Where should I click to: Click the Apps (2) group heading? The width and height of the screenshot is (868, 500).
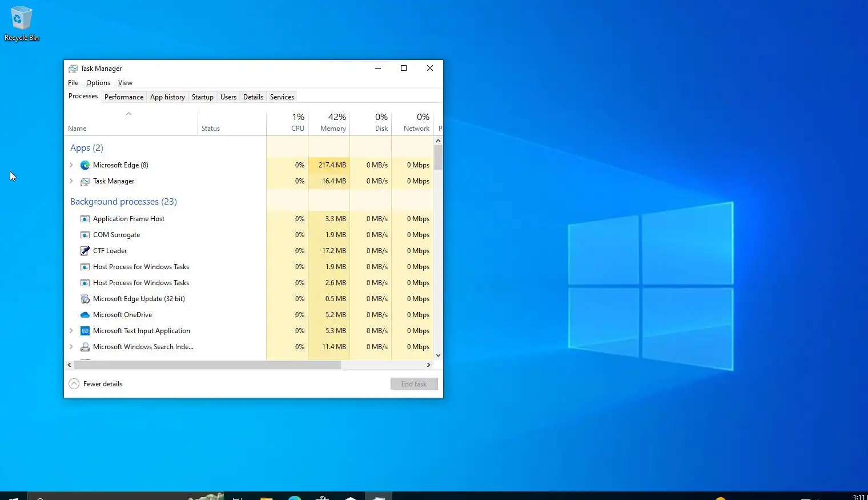(87, 148)
